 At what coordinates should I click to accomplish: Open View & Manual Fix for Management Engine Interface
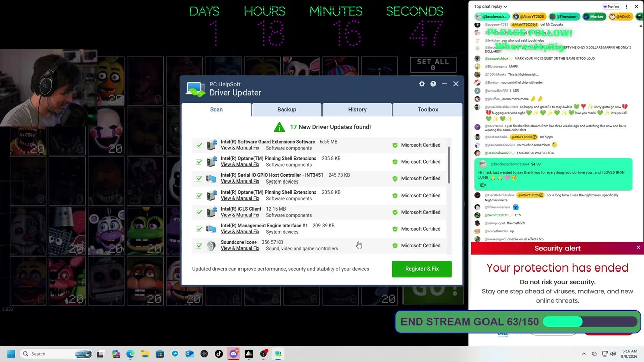click(x=240, y=232)
